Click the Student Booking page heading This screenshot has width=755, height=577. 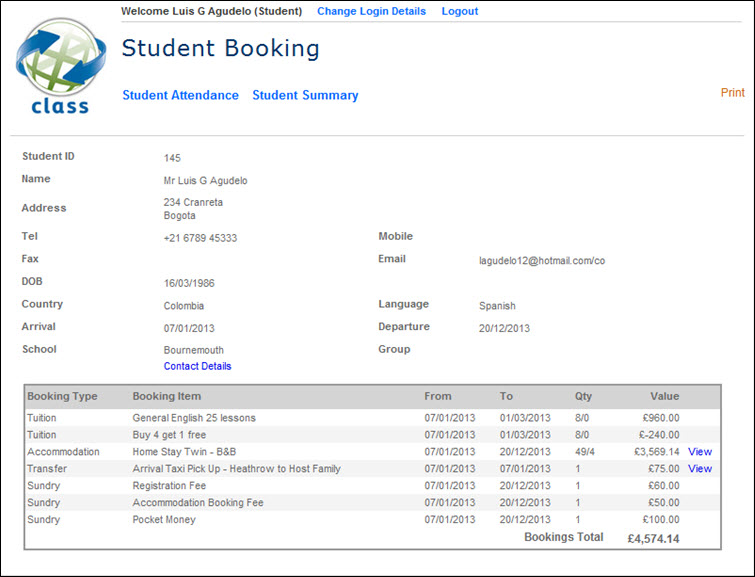220,48
